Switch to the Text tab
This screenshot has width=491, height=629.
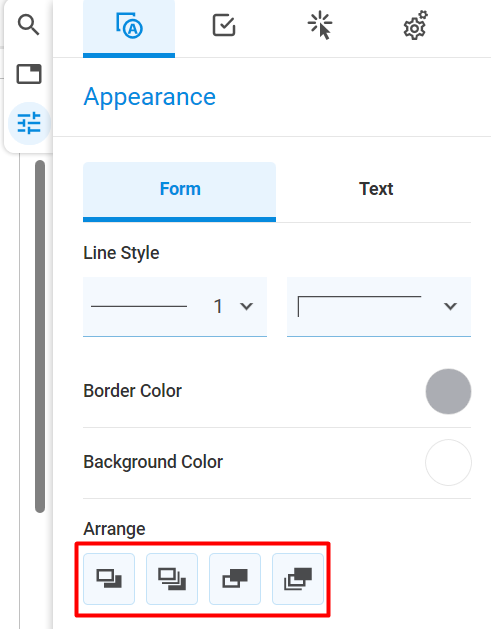pyautogui.click(x=375, y=189)
